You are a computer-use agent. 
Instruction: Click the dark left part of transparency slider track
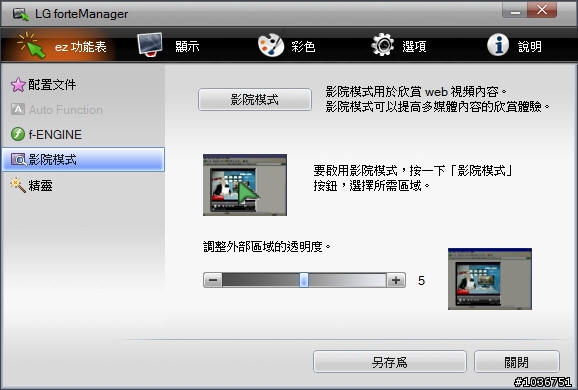click(261, 280)
